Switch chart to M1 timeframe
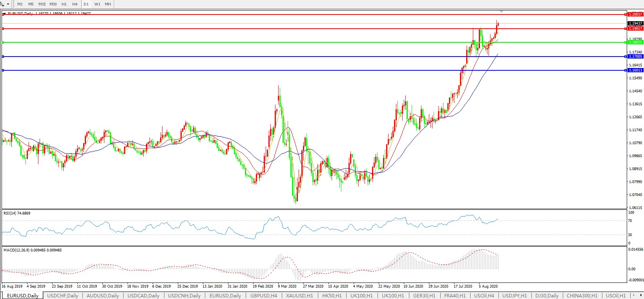The image size is (644, 299). point(20,4)
